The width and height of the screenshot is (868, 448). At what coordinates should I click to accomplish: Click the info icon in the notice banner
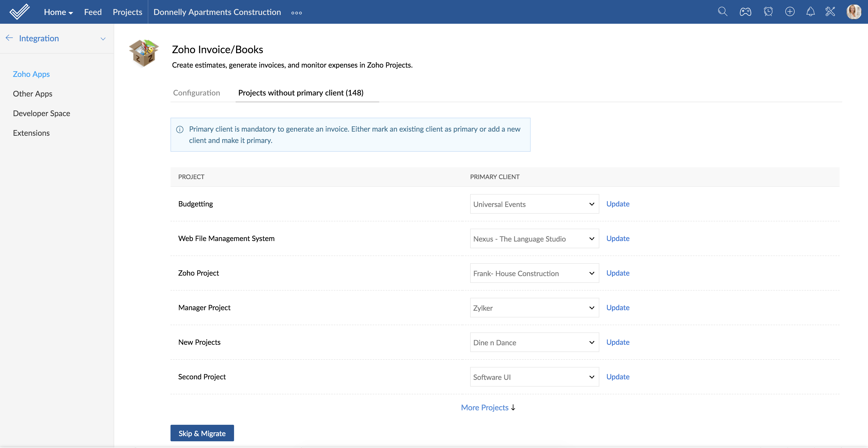(x=180, y=129)
